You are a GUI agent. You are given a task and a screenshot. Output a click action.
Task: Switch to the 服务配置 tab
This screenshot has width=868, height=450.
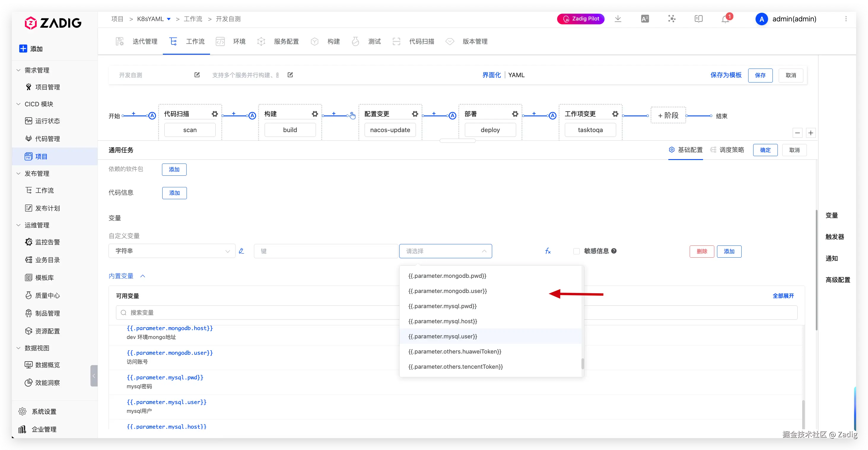pos(278,42)
